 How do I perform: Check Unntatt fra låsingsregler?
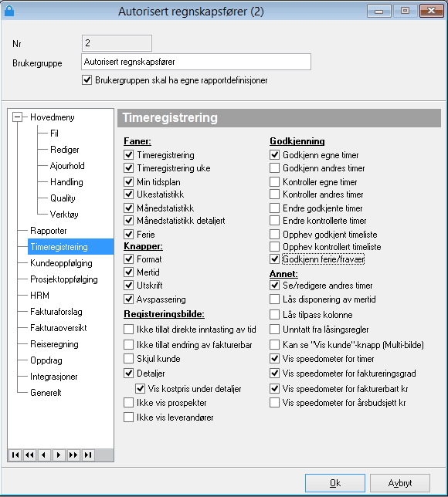[x=274, y=329]
